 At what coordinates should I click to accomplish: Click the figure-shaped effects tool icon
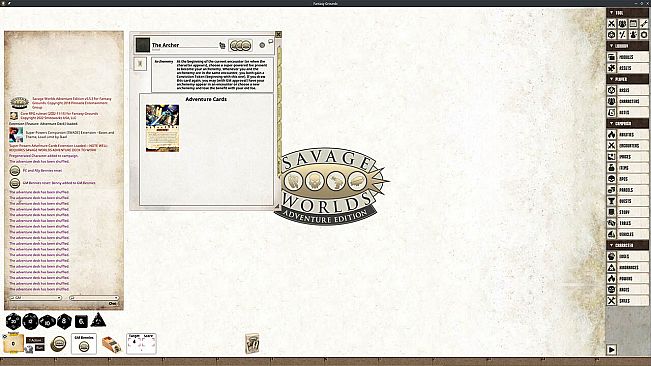633,35
